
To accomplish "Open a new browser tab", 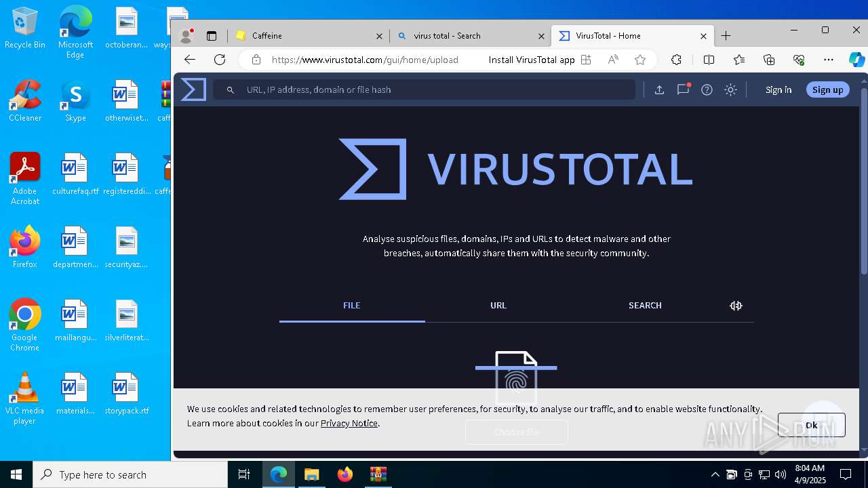I will pos(726,36).
